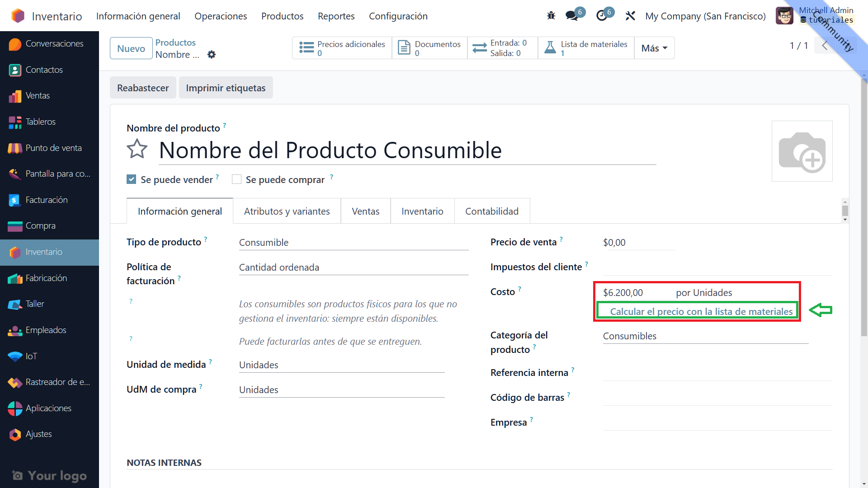Open the messages chat icon
This screenshot has width=868, height=488.
click(572, 16)
